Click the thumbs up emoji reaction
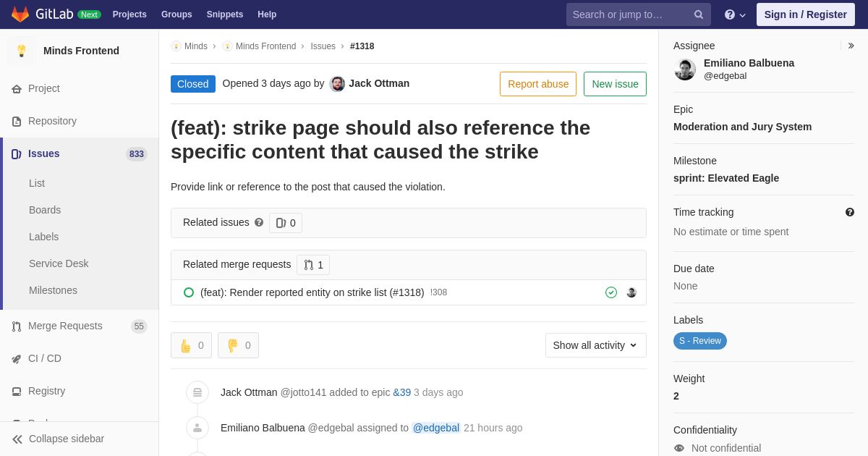The width and height of the screenshot is (868, 456). (x=191, y=345)
